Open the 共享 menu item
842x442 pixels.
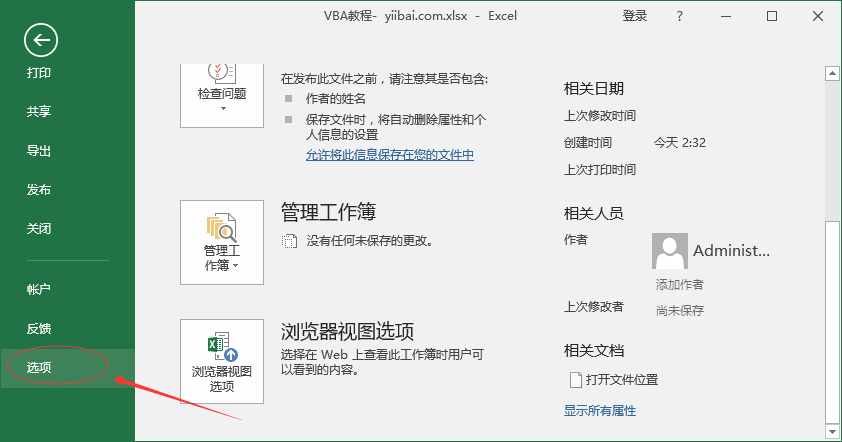39,111
